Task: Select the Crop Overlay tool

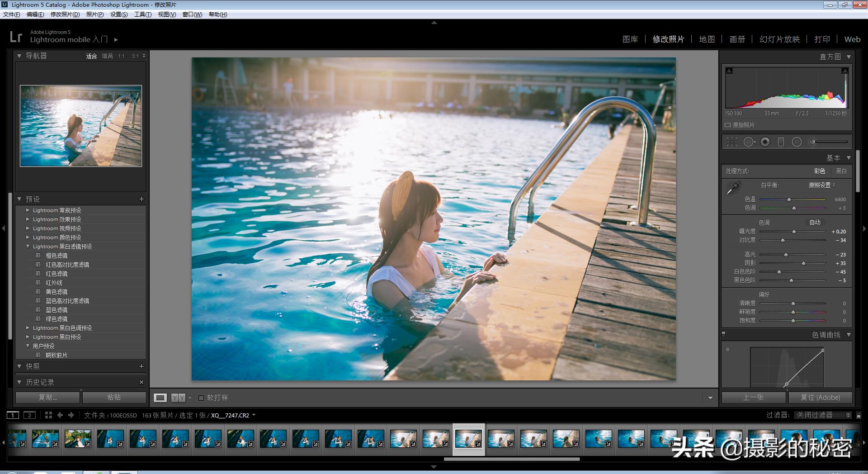Action: 732,142
